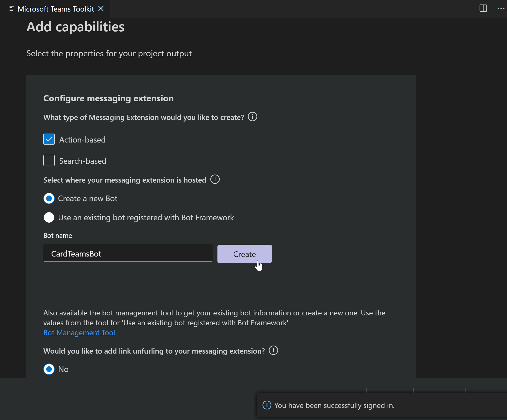
Task: Enable the Search-based messaging extension option
Action: pyautogui.click(x=49, y=160)
